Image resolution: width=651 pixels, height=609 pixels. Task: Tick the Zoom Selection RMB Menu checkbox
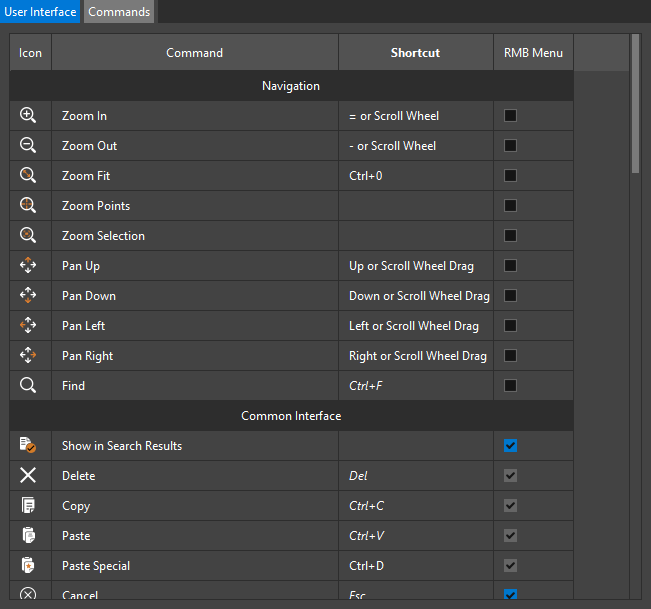(x=510, y=235)
